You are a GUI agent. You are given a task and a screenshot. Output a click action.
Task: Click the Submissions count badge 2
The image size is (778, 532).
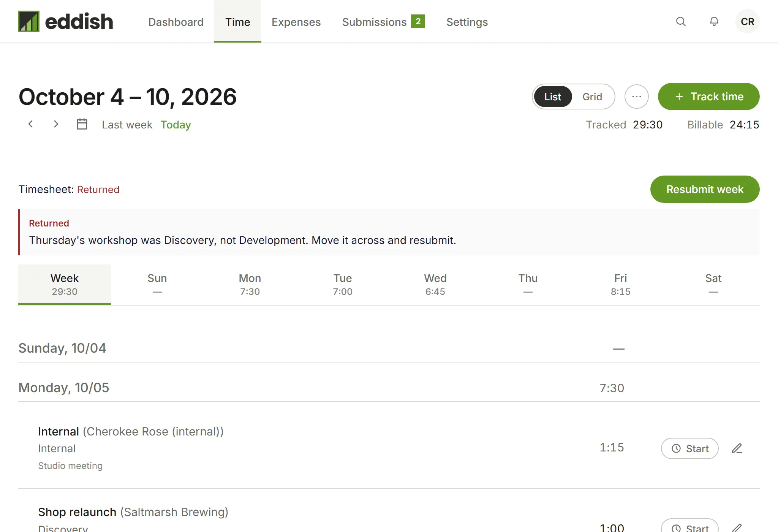click(418, 21)
